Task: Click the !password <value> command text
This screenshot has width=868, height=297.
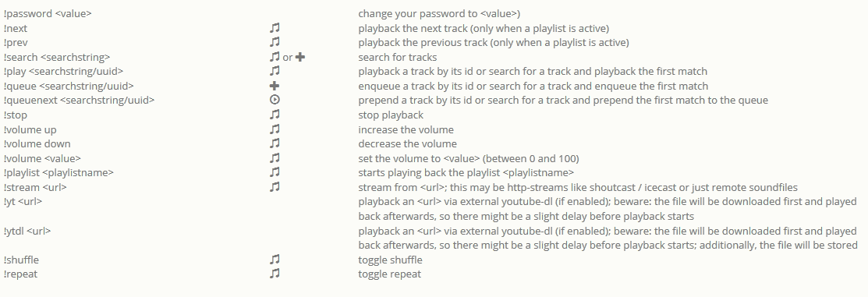Action: 48,13
